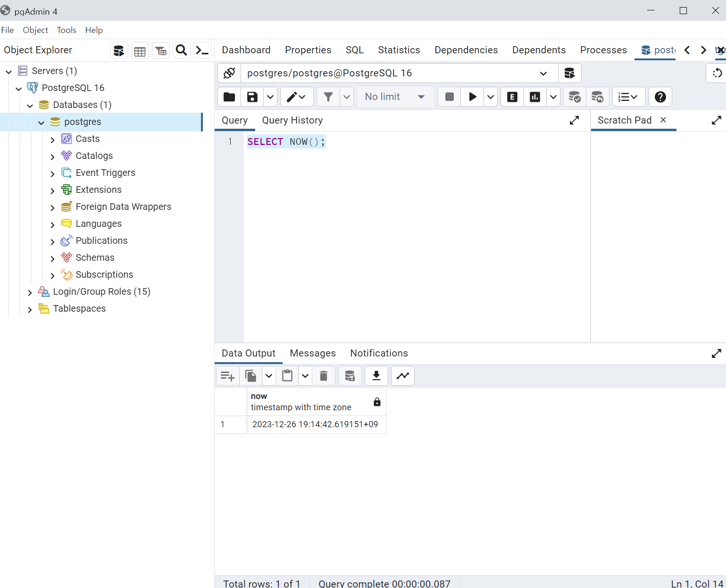Expand Login/Group Roles (15) node
726x588 pixels.
30,292
